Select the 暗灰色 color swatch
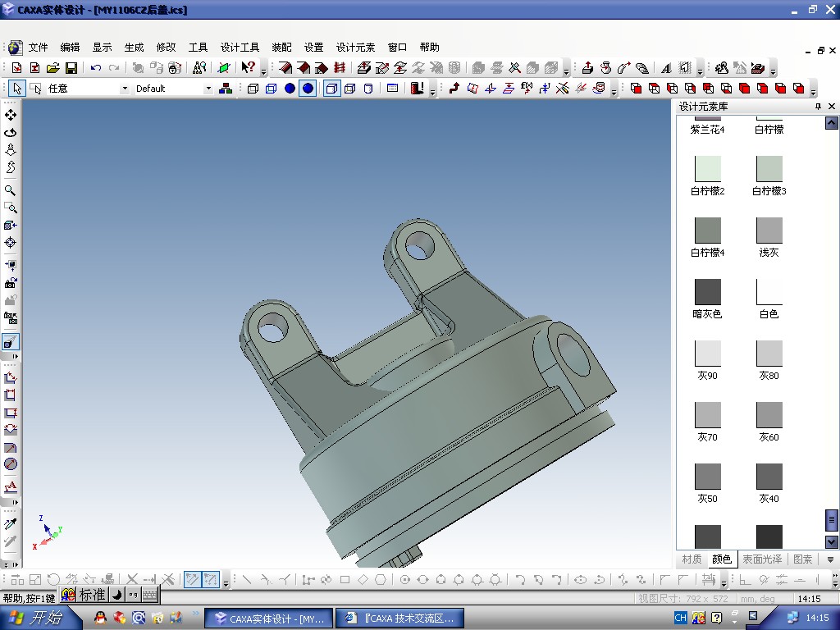Image resolution: width=840 pixels, height=630 pixels. coord(708,292)
